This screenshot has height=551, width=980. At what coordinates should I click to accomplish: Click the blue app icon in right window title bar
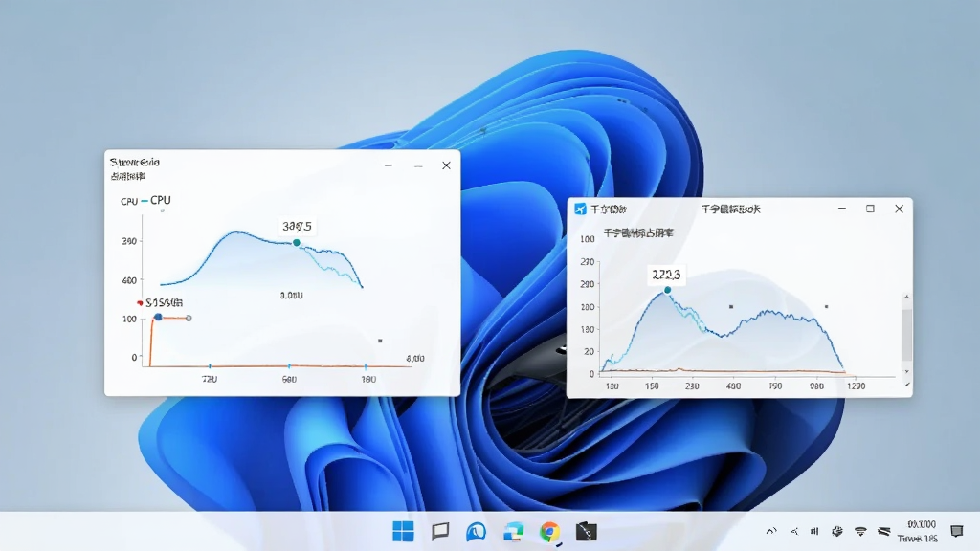(581, 209)
